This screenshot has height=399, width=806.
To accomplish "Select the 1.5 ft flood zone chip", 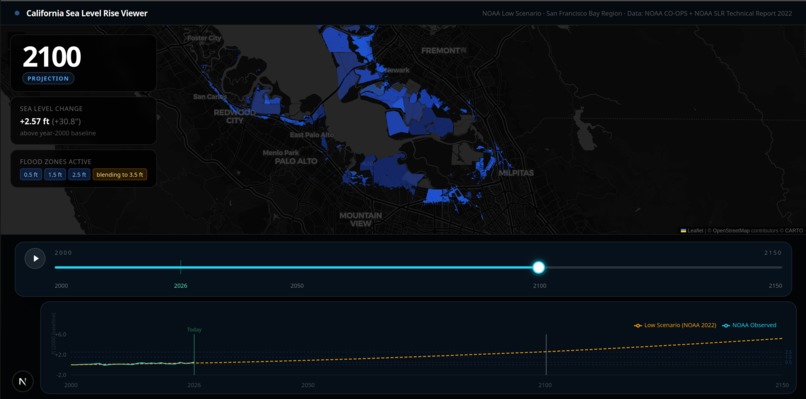I will [54, 175].
